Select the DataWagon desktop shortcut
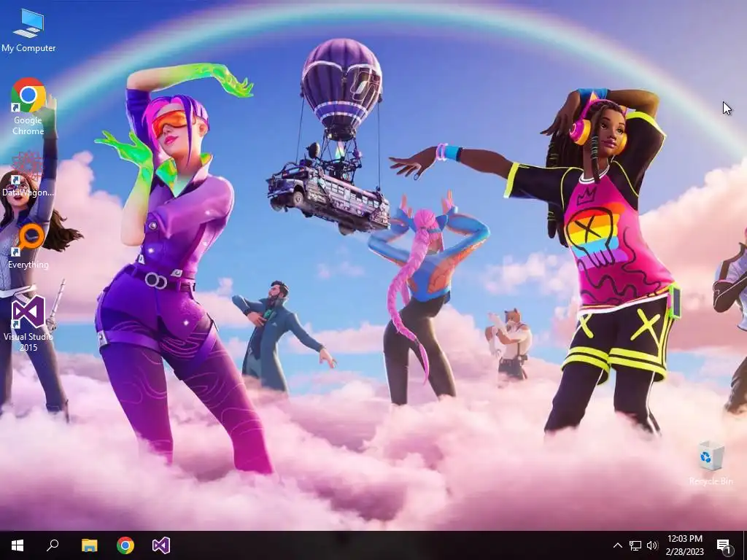 (28, 174)
